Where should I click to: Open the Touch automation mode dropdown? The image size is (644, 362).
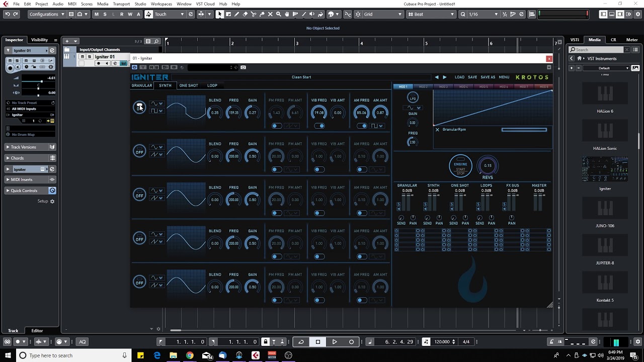point(170,14)
